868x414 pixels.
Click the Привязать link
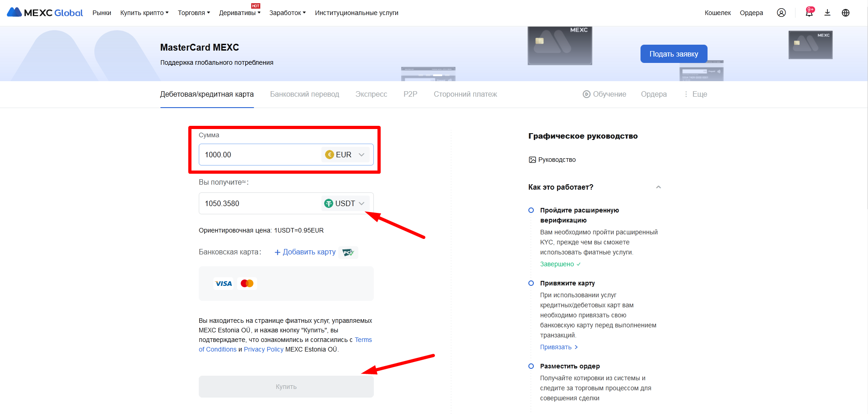point(559,347)
